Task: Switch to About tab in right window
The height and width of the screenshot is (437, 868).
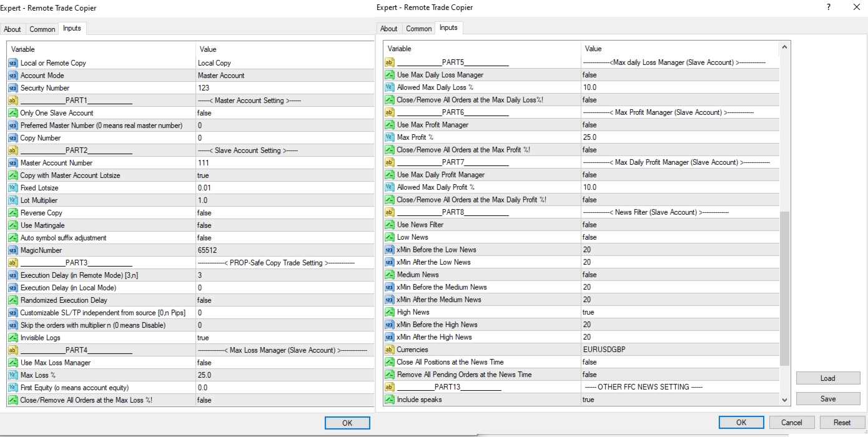Action: (x=389, y=29)
